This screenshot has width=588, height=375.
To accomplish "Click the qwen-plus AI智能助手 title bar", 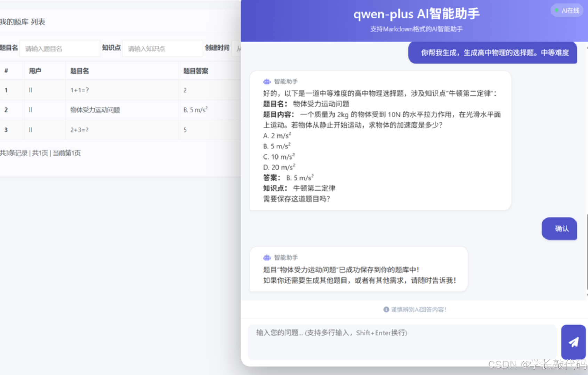I will pos(416,14).
